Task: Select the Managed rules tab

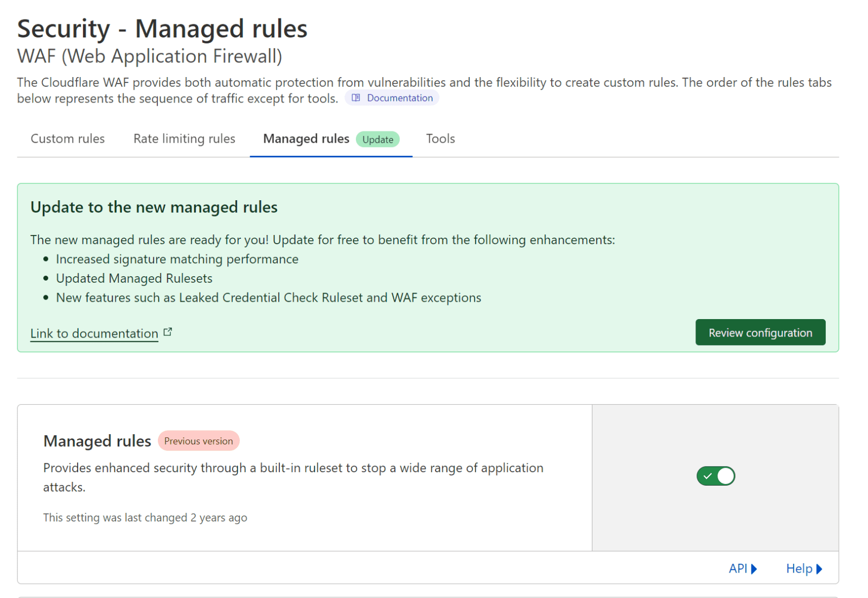Action: pos(305,138)
